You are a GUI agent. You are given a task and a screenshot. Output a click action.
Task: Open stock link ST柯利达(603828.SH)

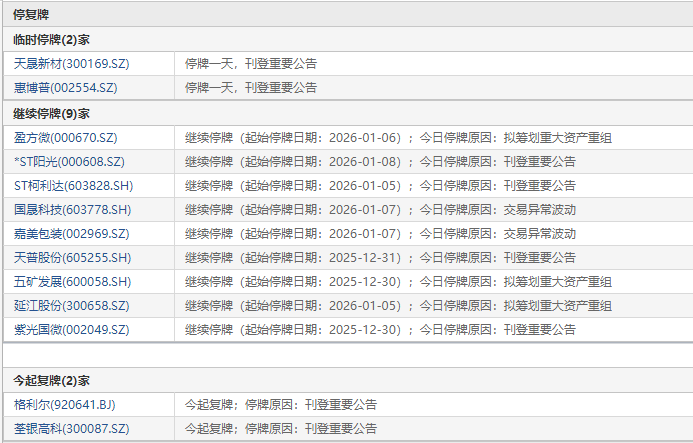(73, 186)
